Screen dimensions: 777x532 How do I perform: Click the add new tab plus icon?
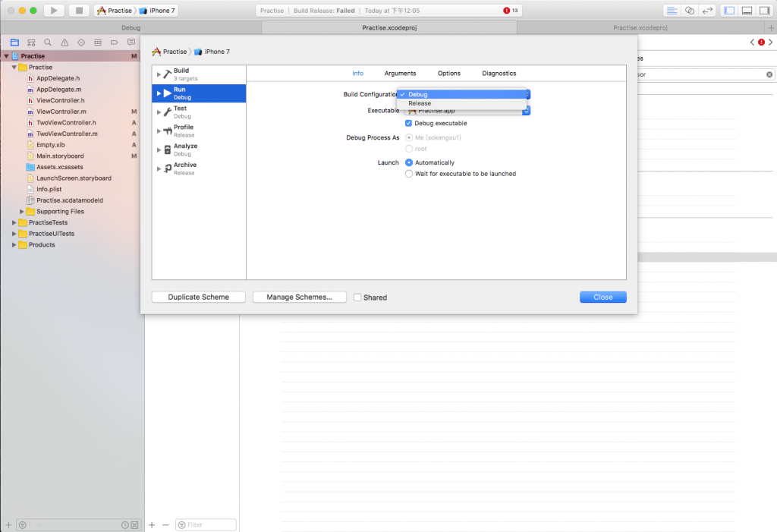click(x=771, y=28)
